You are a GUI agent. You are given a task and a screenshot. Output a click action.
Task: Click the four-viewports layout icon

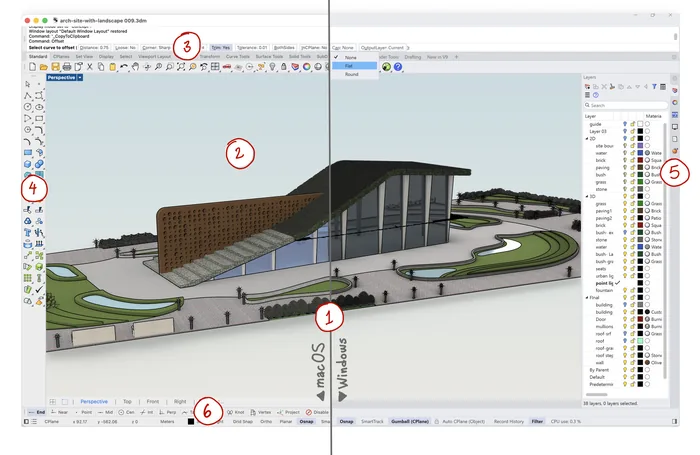coord(215,67)
